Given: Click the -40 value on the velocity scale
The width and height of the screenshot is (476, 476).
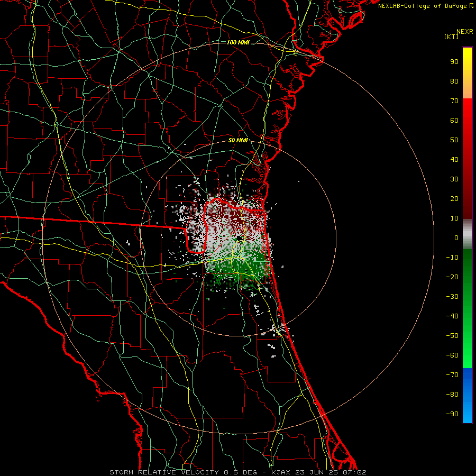Looking at the screenshot, I should click(452, 316).
